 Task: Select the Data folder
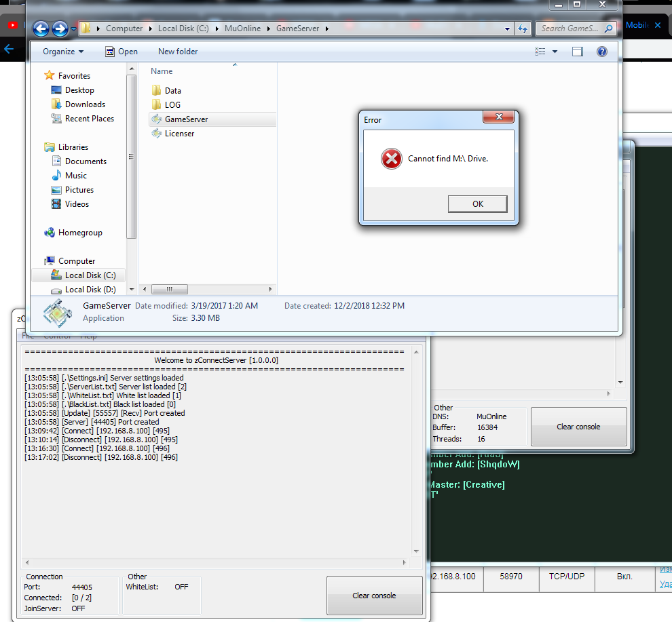166,90
